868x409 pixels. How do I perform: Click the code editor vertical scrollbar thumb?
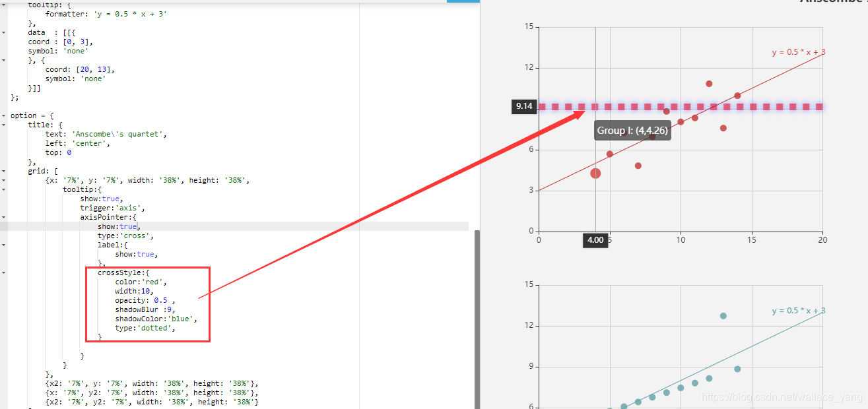click(x=477, y=319)
